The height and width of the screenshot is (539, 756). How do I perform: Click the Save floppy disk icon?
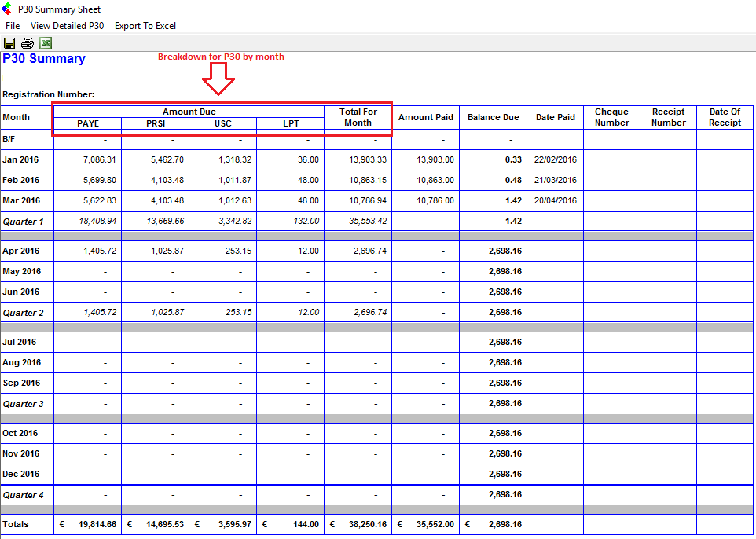(10, 43)
